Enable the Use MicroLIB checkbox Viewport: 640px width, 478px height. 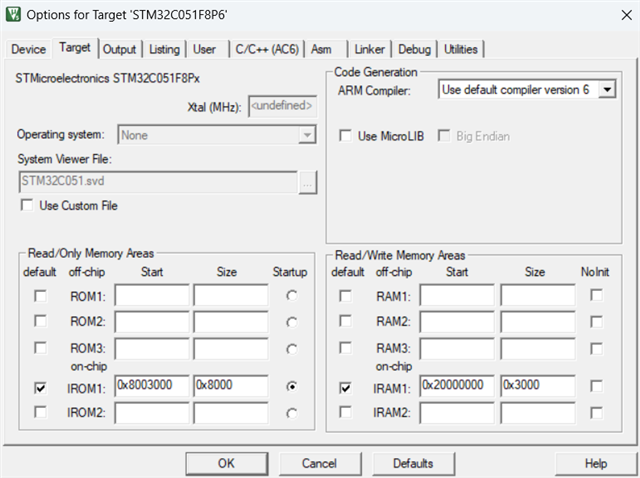click(346, 135)
